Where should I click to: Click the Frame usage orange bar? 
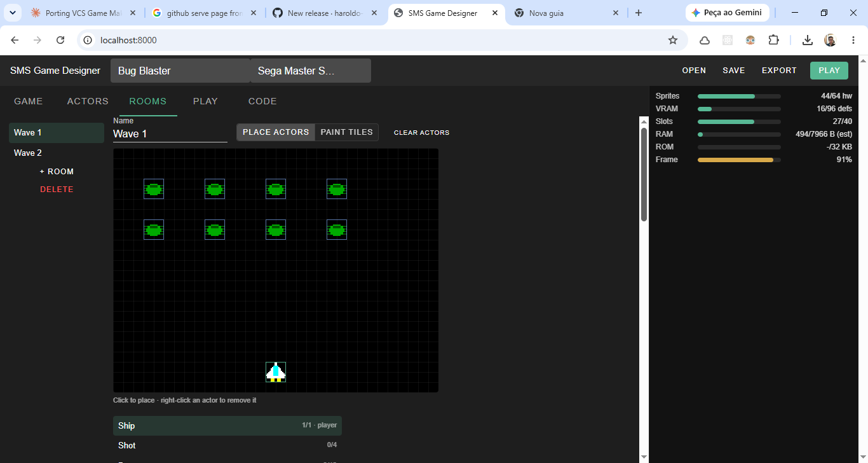click(x=739, y=160)
